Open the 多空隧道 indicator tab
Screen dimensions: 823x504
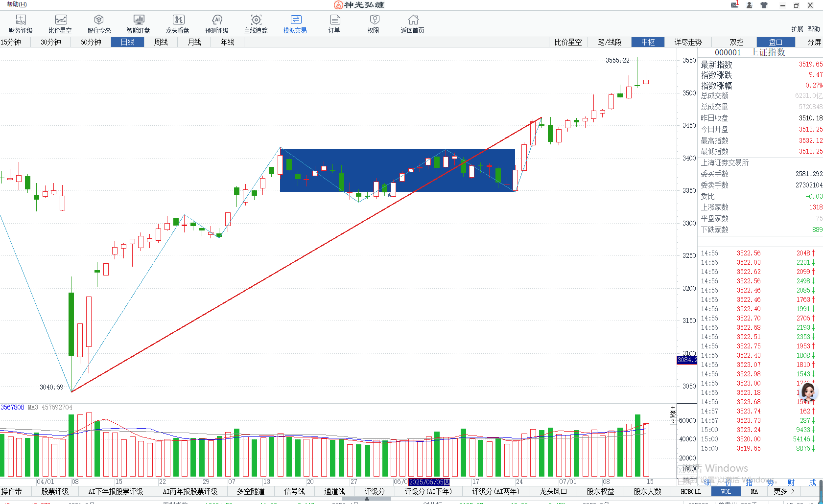(x=251, y=491)
